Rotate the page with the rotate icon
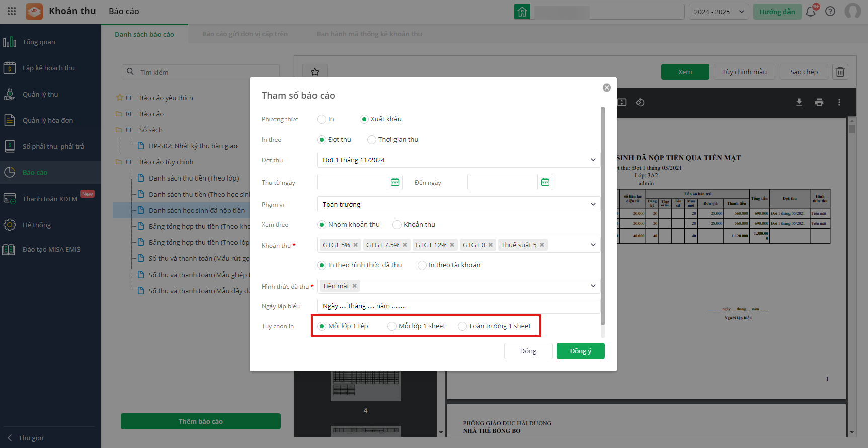The height and width of the screenshot is (448, 868). coord(640,102)
